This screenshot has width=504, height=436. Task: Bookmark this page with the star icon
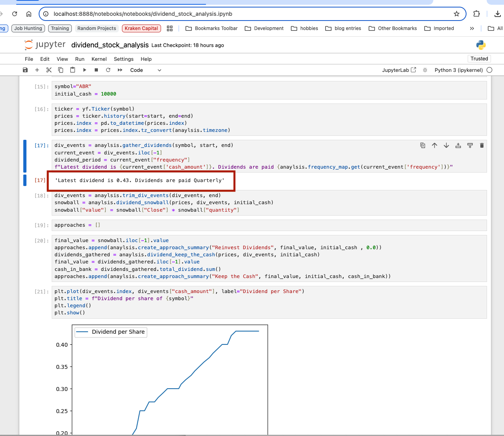[457, 14]
